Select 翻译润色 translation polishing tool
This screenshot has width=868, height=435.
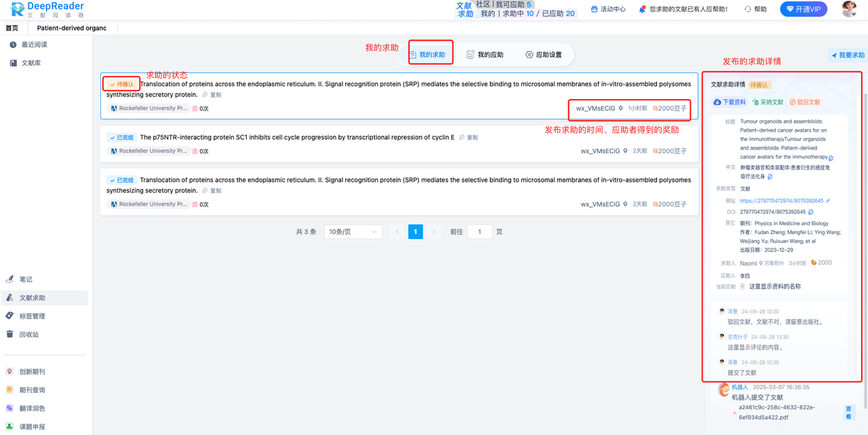tap(31, 408)
